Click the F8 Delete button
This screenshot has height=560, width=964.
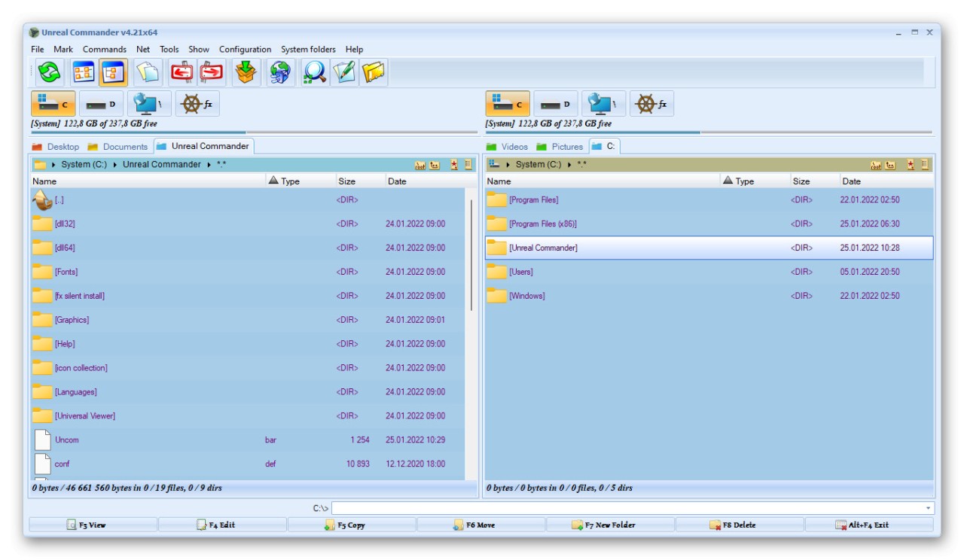739,525
